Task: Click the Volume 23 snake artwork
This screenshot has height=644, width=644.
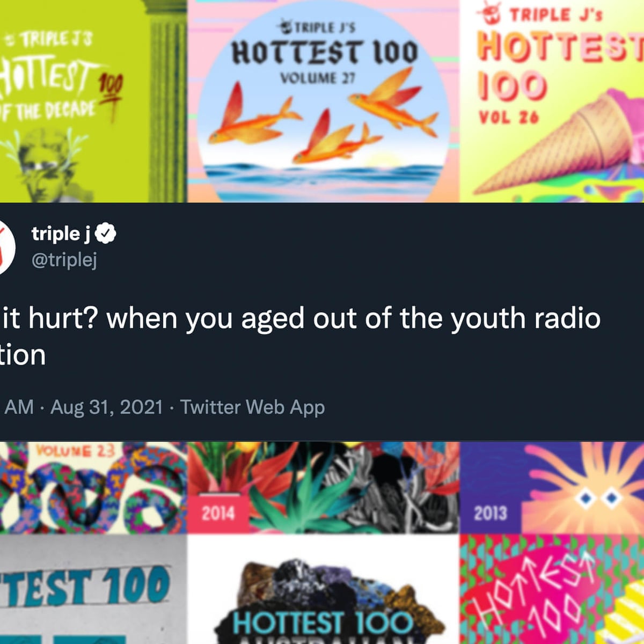Action: (x=93, y=487)
